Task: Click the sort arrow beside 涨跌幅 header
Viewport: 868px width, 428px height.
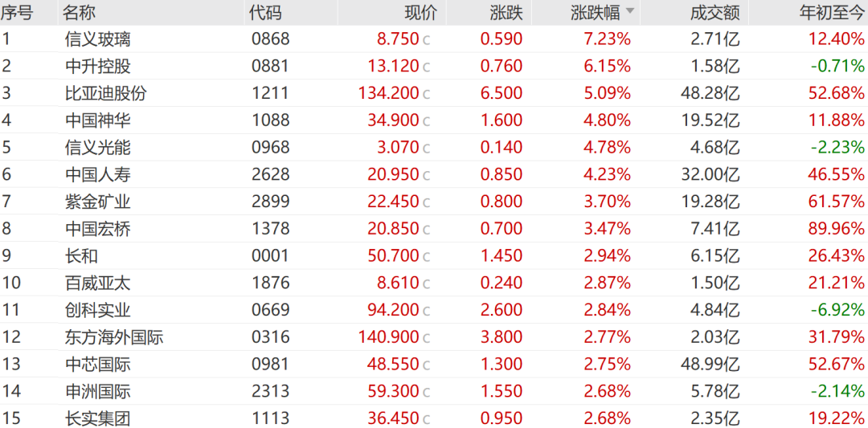Action: [630, 12]
